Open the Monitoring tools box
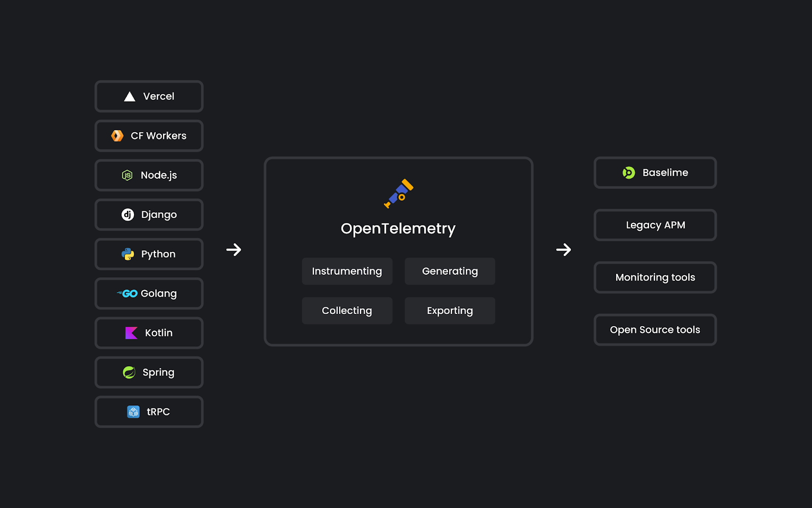Viewport: 812px width, 508px height. (655, 277)
